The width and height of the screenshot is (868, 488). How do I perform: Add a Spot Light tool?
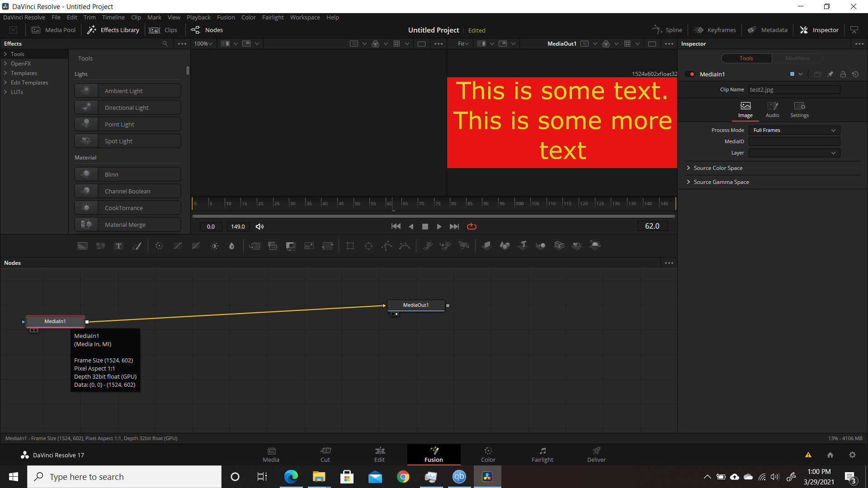click(x=128, y=141)
